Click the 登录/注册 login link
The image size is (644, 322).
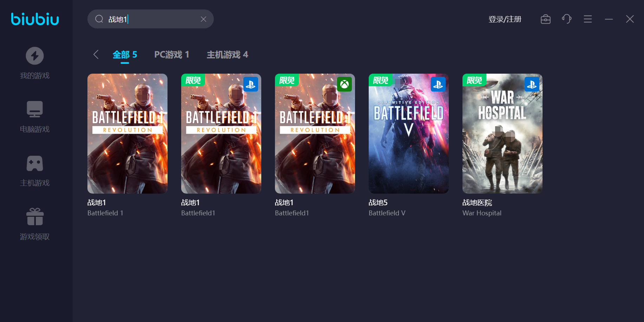505,19
